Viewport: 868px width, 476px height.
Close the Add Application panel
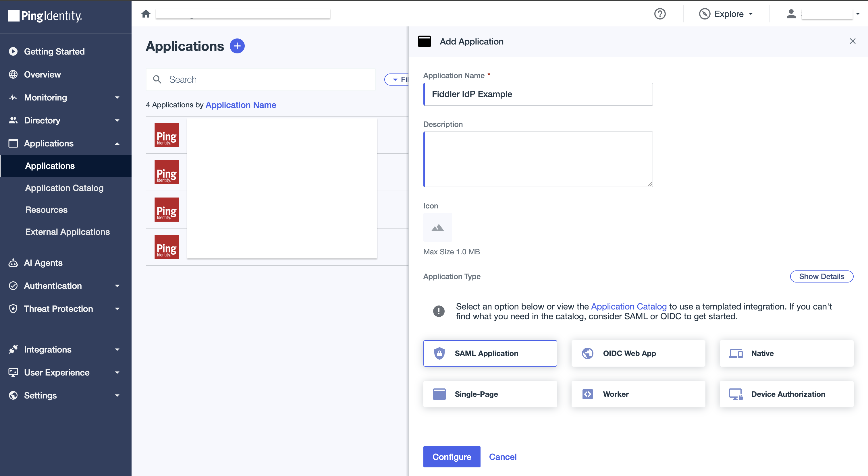click(852, 41)
